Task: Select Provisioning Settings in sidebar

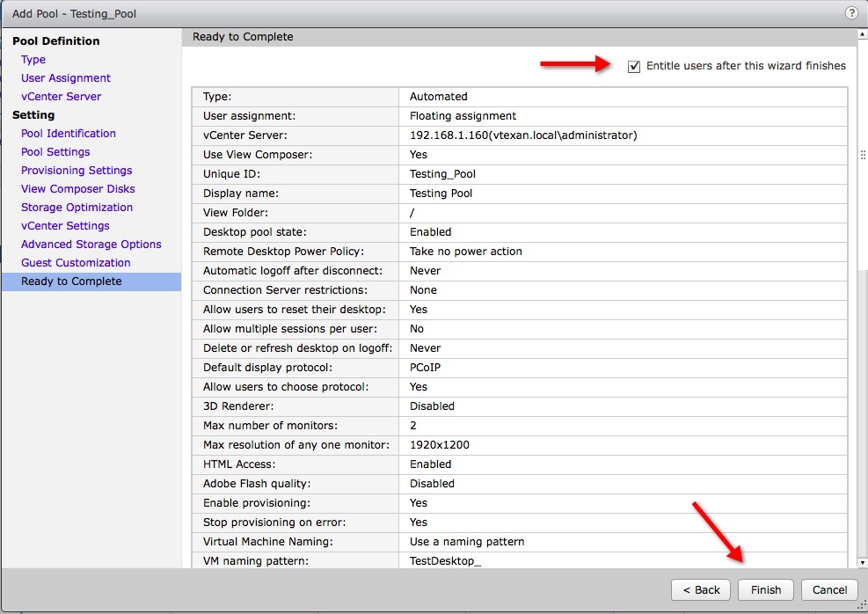Action: point(77,171)
